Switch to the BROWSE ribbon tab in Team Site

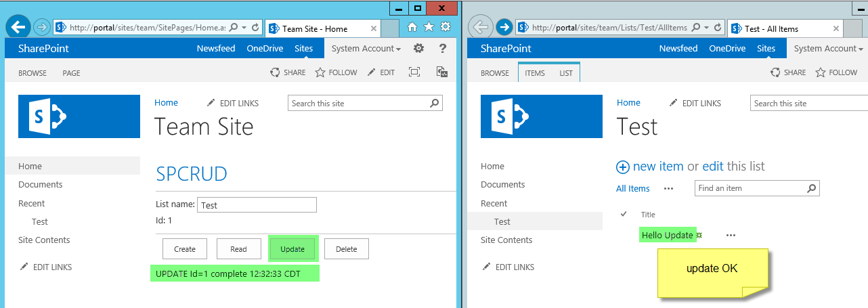click(32, 73)
